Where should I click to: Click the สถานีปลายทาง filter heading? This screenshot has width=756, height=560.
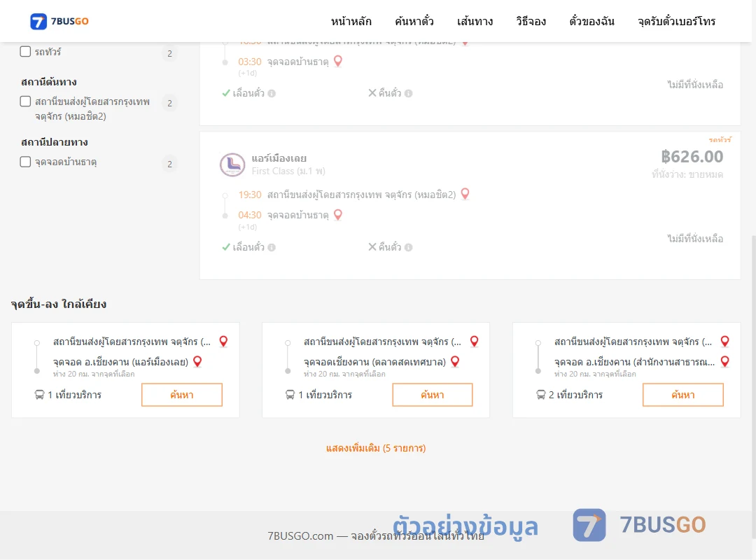click(55, 142)
